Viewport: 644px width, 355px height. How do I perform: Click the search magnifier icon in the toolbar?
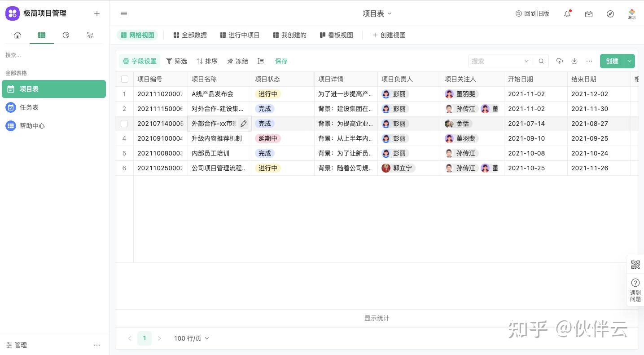click(x=541, y=61)
